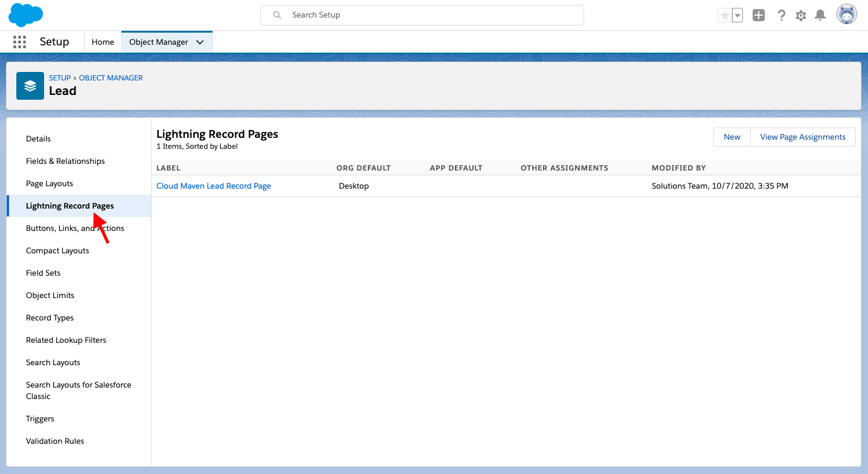This screenshot has height=474, width=868.
Task: Open Page Layouts in the sidebar
Action: 50,184
